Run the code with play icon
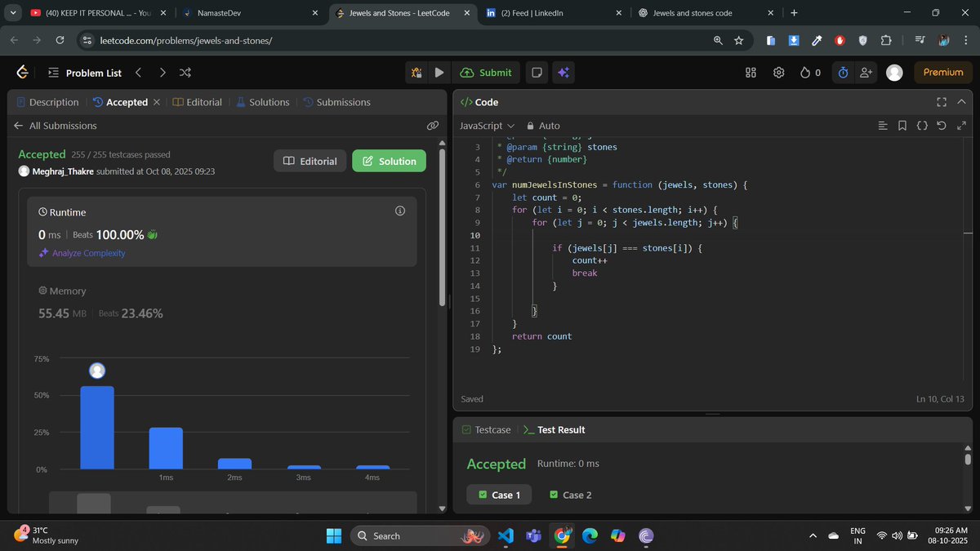 [439, 73]
